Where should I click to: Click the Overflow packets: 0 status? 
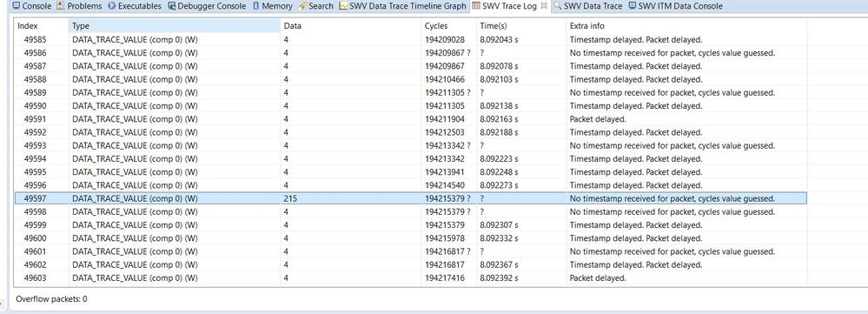[51, 299]
